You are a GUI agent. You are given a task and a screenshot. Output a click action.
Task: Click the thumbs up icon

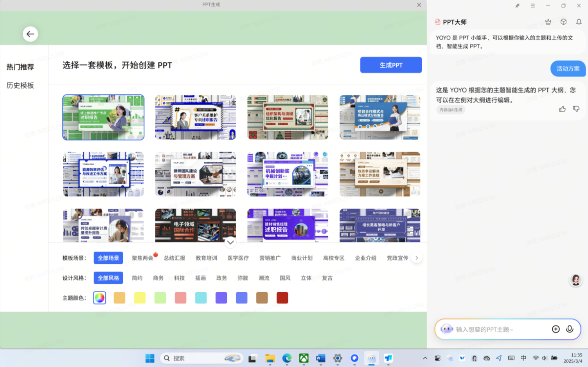562,109
